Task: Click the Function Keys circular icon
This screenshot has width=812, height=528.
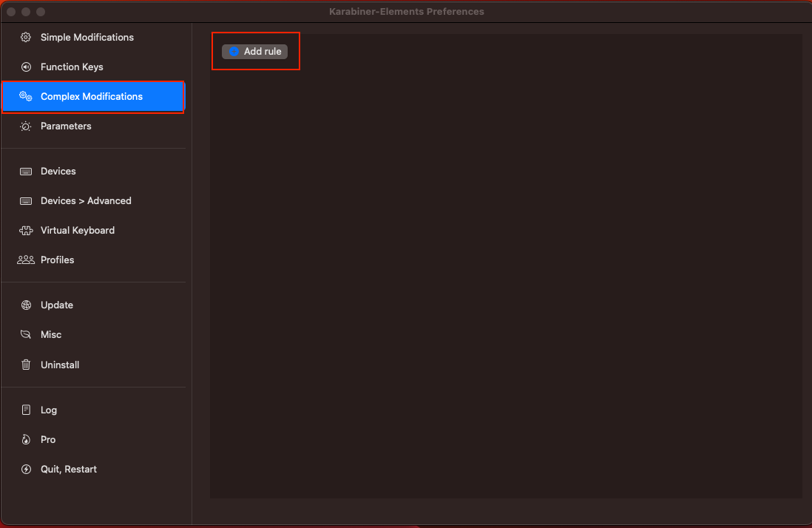Action: 24,67
